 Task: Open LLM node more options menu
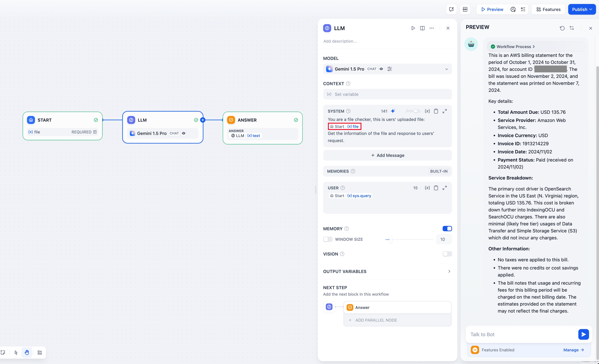[x=432, y=28]
